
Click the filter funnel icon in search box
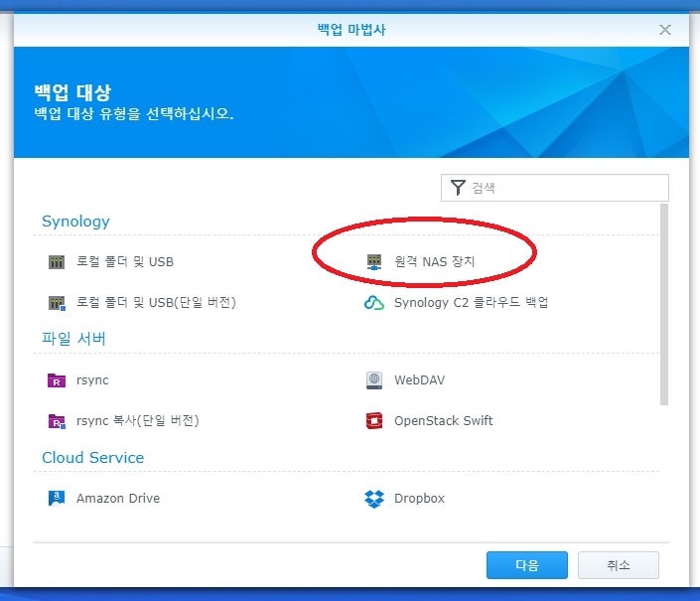click(458, 188)
